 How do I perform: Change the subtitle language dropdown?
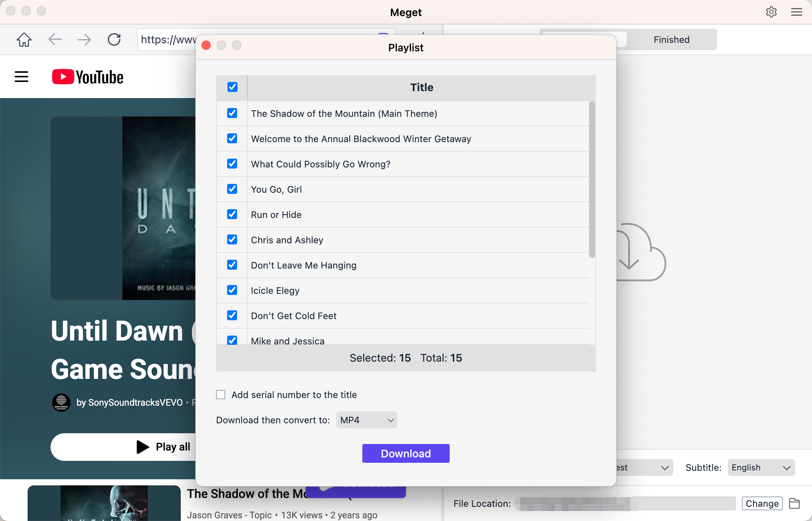(x=761, y=467)
